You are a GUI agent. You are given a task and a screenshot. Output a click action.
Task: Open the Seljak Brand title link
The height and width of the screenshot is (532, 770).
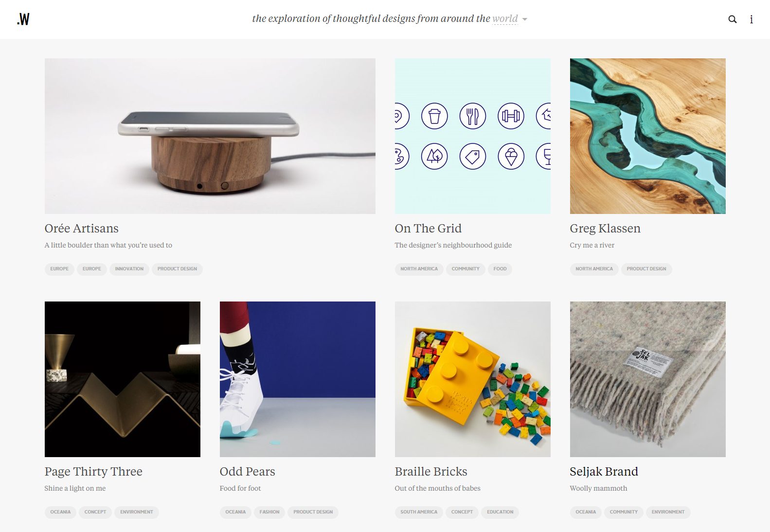[604, 472]
